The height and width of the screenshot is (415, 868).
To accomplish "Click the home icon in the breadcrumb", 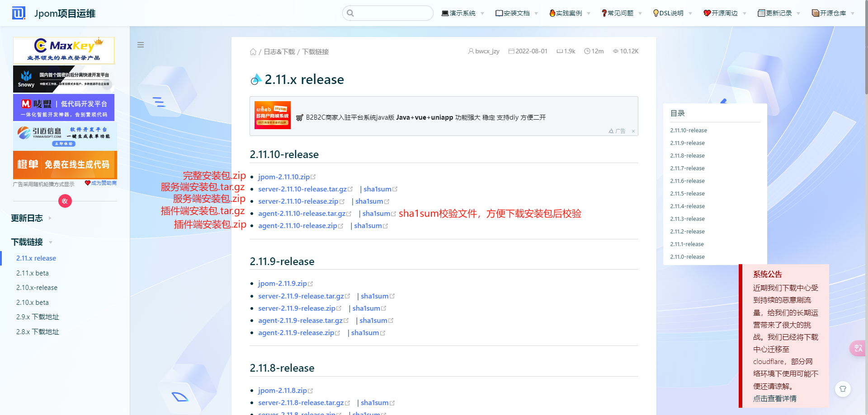I will point(253,51).
